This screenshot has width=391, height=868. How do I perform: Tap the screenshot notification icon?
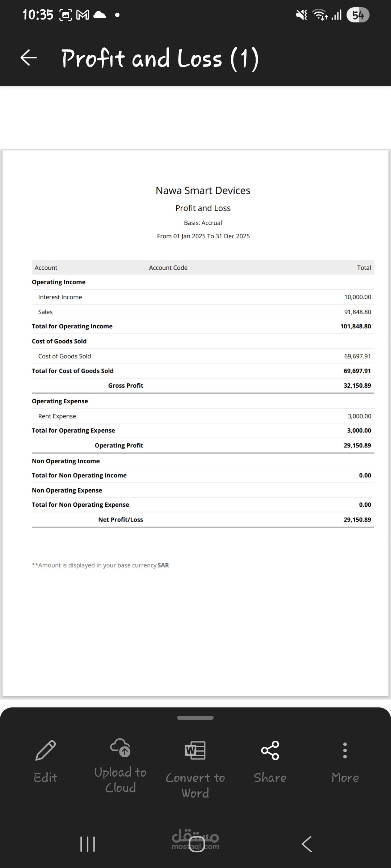(66, 15)
